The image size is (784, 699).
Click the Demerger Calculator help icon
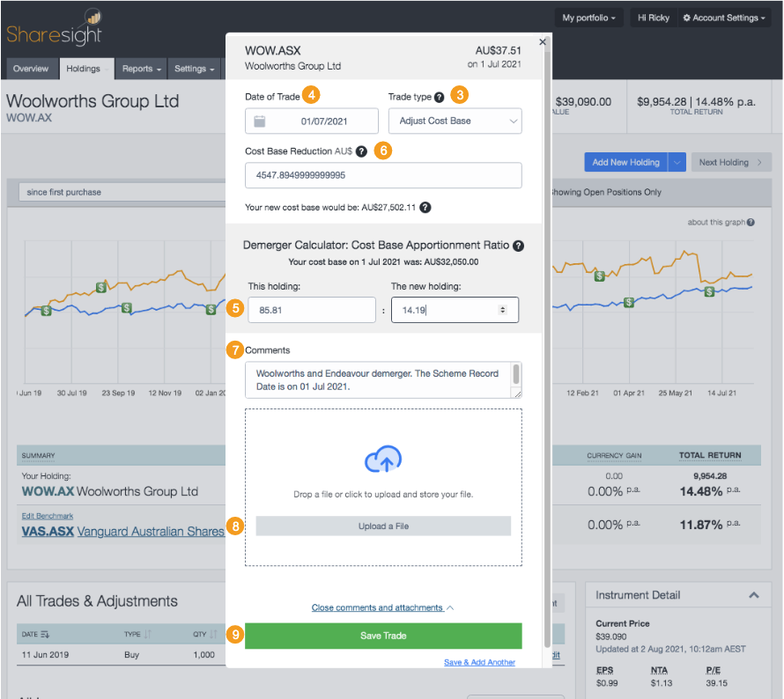coord(519,246)
